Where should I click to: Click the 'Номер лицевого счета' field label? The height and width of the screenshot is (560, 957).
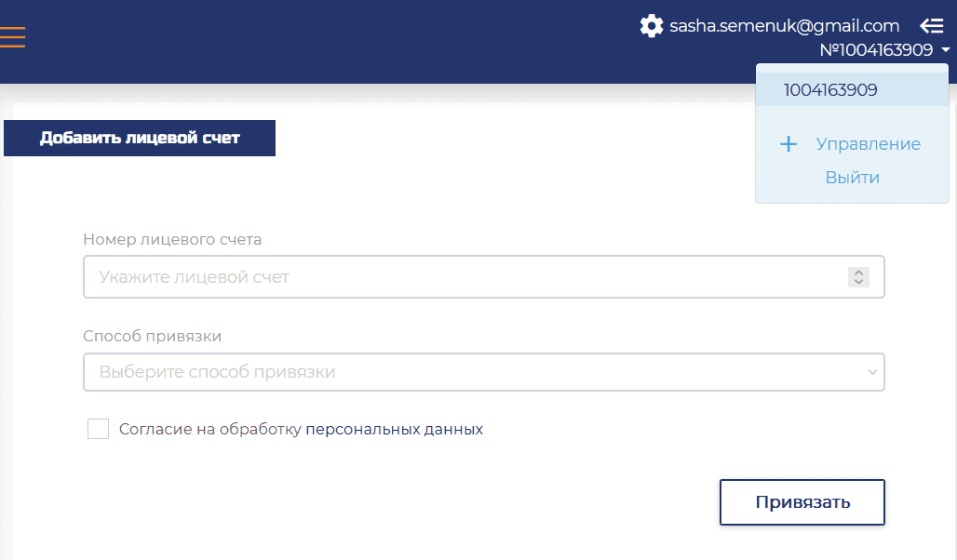172,239
